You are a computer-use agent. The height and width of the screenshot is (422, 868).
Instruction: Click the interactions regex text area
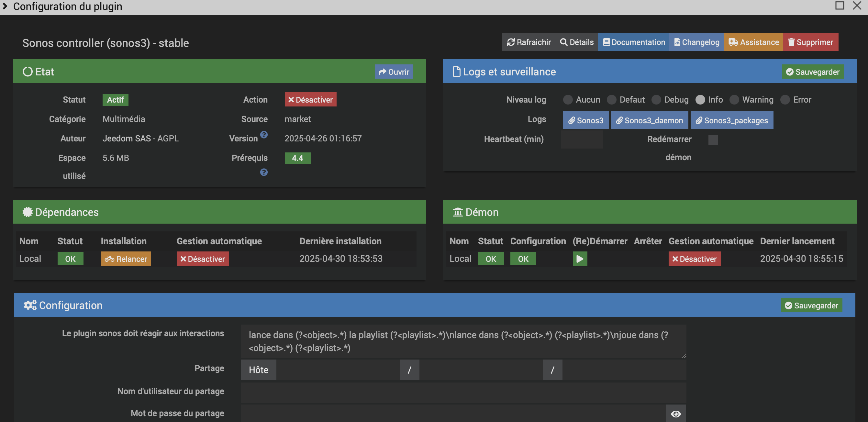(x=463, y=341)
